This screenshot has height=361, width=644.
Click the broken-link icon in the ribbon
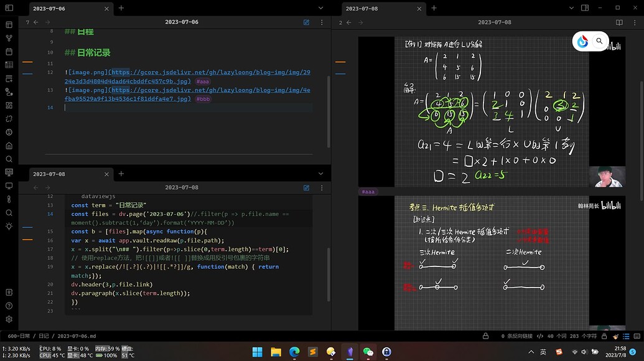[x=9, y=119]
